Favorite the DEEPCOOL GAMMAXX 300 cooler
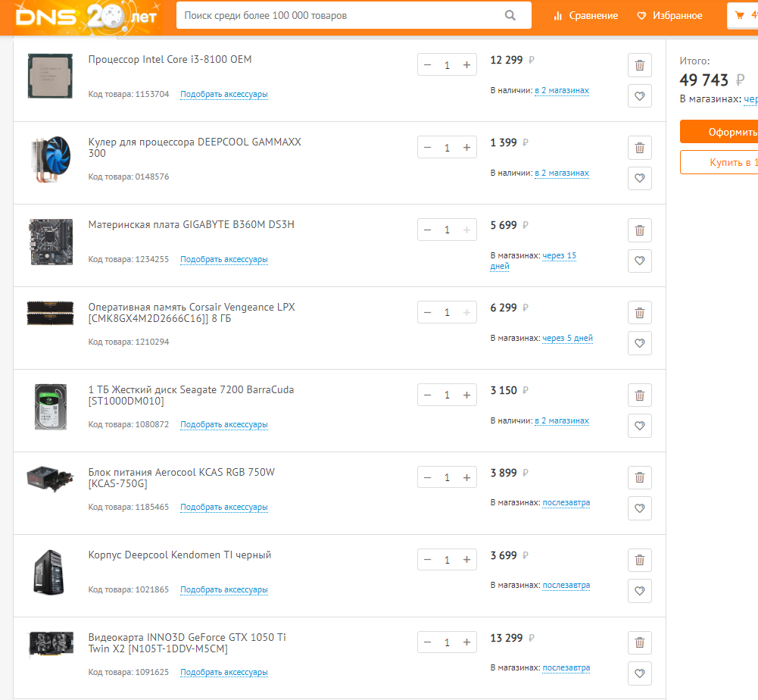The height and width of the screenshot is (700, 758). click(640, 178)
